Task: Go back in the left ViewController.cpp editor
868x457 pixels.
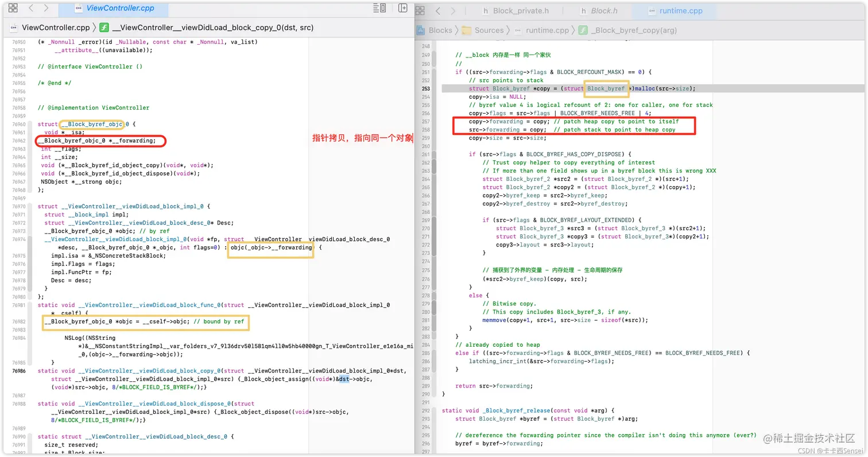Action: click(x=31, y=9)
